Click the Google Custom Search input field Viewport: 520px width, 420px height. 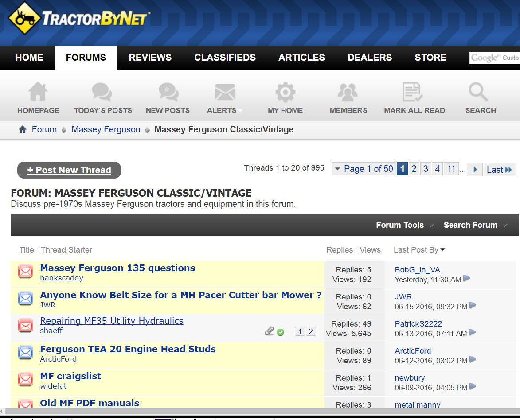pyautogui.click(x=494, y=58)
